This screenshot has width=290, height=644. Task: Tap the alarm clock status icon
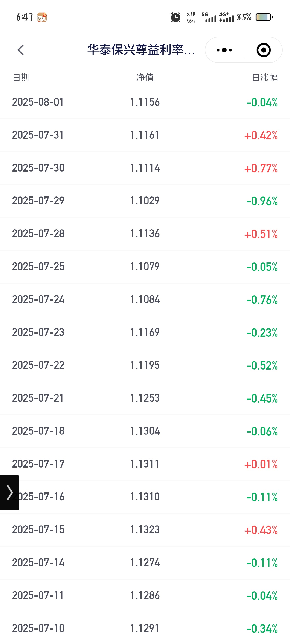(175, 17)
